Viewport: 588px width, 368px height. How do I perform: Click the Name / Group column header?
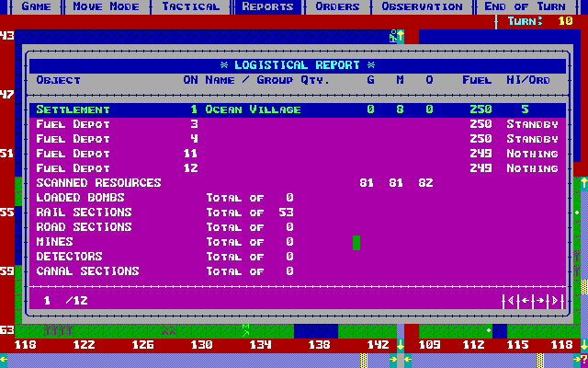(249, 80)
